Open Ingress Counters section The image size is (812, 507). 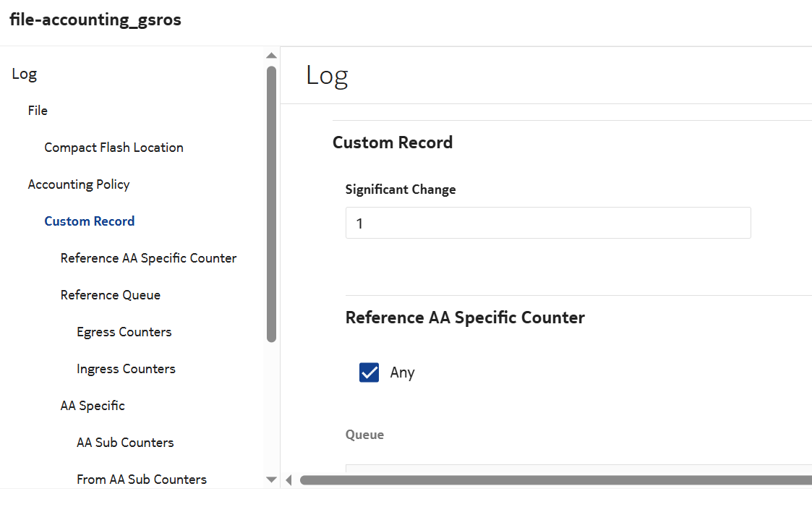point(126,369)
